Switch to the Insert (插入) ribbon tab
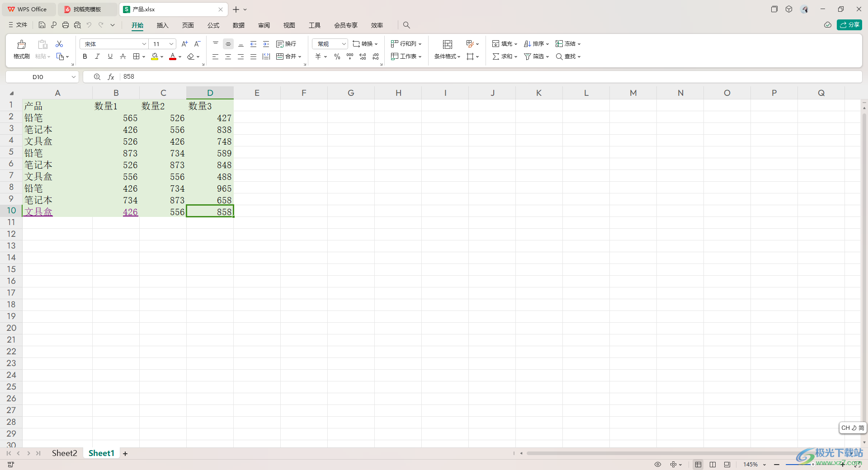 tap(162, 25)
